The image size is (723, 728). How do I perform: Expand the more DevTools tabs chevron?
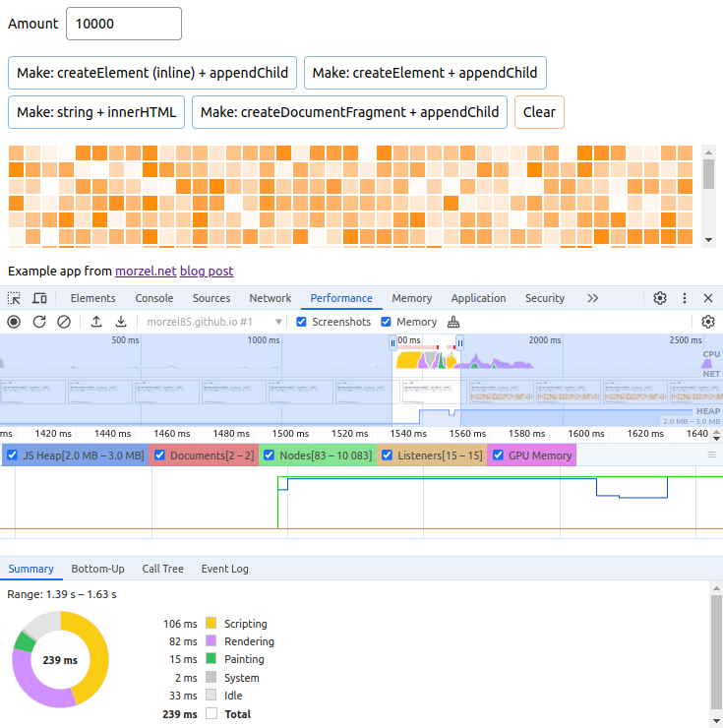592,298
